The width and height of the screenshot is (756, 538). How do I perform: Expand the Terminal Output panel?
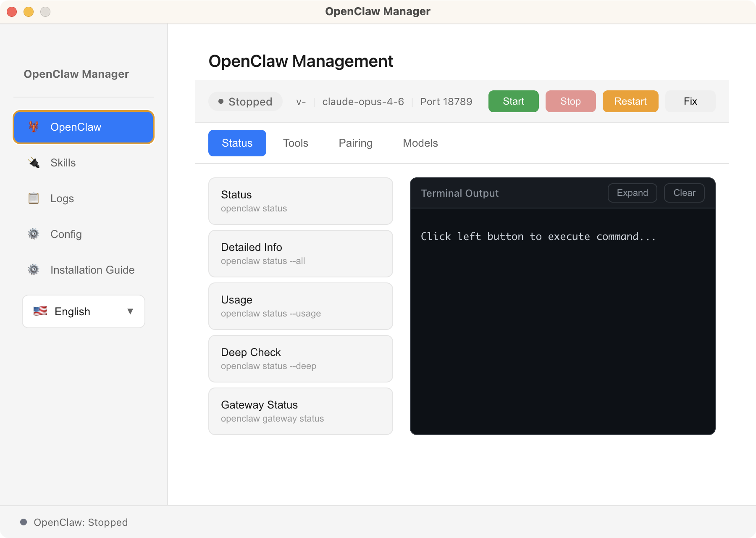(x=632, y=193)
